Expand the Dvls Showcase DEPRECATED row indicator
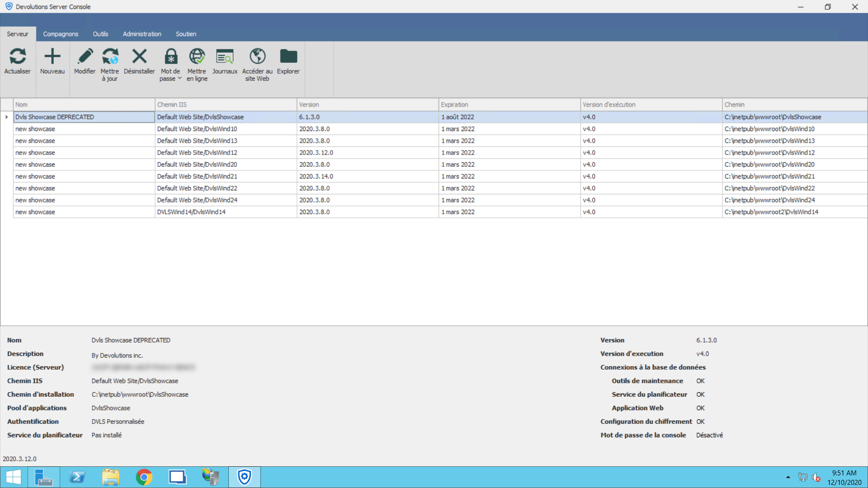This screenshot has width=868, height=488. coord(7,117)
